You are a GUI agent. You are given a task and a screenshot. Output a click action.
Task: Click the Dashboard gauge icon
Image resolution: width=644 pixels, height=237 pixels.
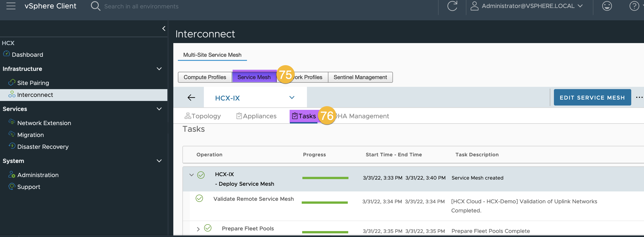pyautogui.click(x=6, y=54)
